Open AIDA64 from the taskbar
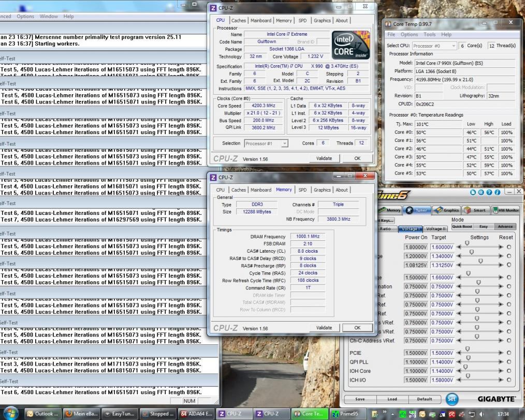The width and height of the screenshot is (525, 420). pyautogui.click(x=196, y=414)
